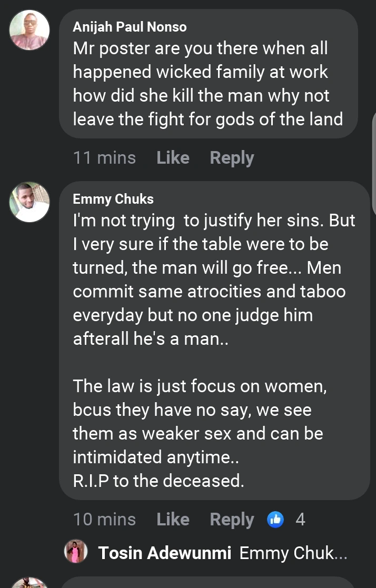The width and height of the screenshot is (376, 588).
Task: Reply to Anijah Paul Nonso's comment
Action: pyautogui.click(x=232, y=157)
